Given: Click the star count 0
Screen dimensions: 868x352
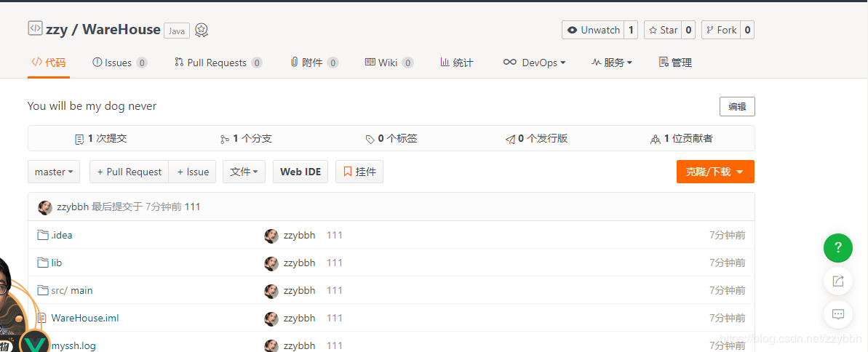Looking at the screenshot, I should 688,30.
